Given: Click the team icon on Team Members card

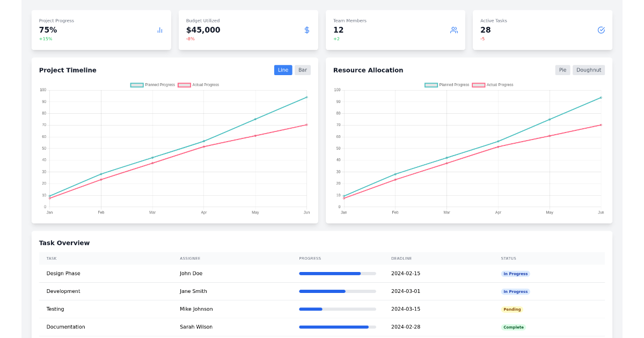Looking at the screenshot, I should click(x=454, y=30).
